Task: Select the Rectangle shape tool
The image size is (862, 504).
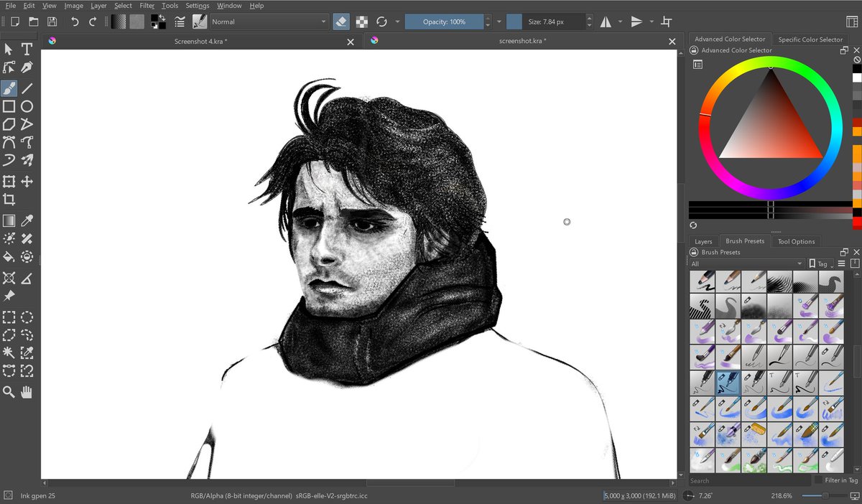Action: coord(9,106)
